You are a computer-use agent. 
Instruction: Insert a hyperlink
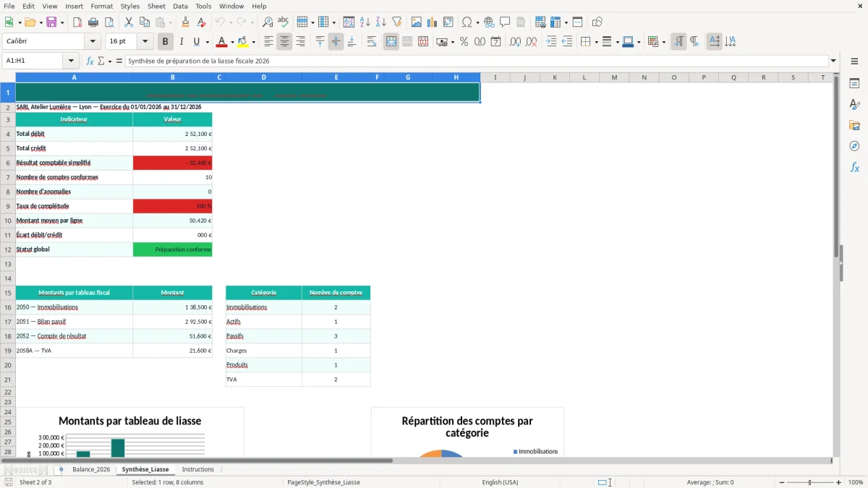click(x=490, y=22)
